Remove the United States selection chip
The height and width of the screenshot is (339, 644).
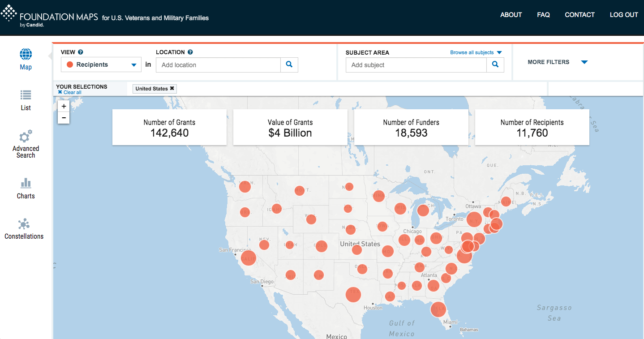tap(172, 89)
